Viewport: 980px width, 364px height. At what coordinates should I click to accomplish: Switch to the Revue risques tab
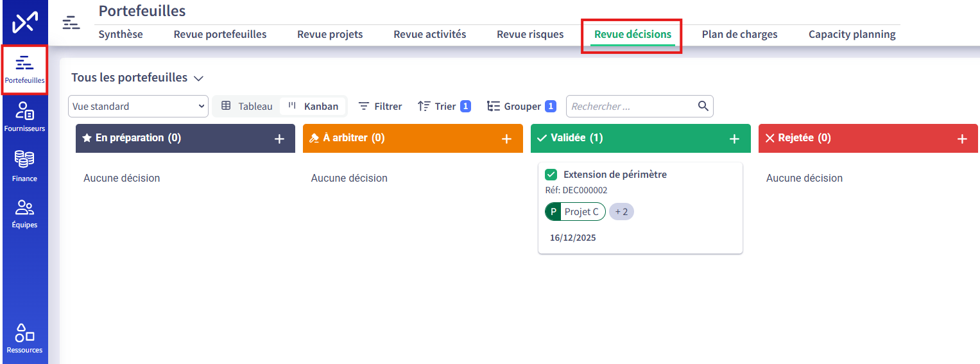pos(529,35)
